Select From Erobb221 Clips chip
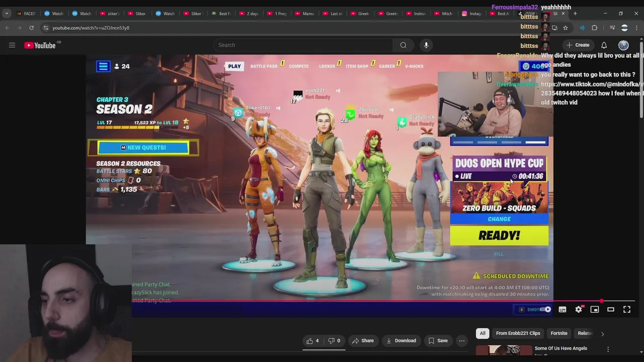644x362 pixels. tap(518, 333)
